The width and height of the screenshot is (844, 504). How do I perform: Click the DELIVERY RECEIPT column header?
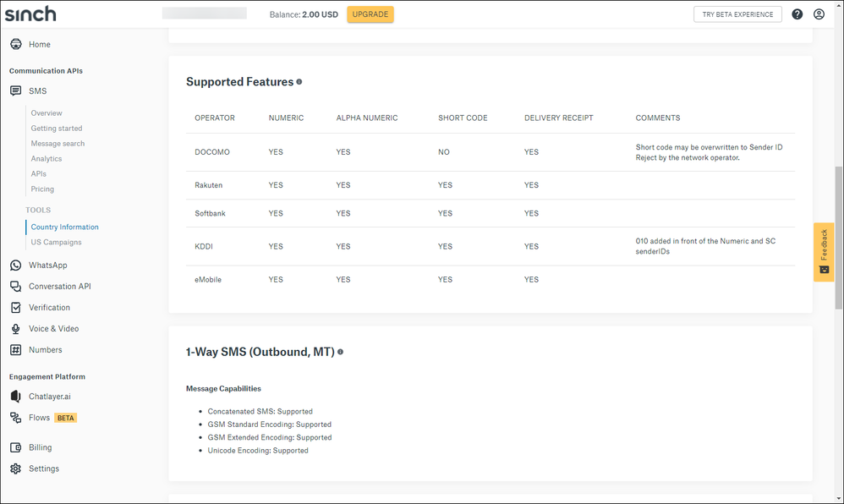pyautogui.click(x=559, y=118)
